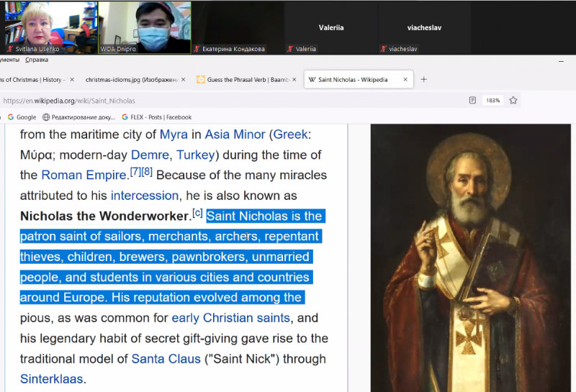Open a new browser tab

tap(423, 79)
